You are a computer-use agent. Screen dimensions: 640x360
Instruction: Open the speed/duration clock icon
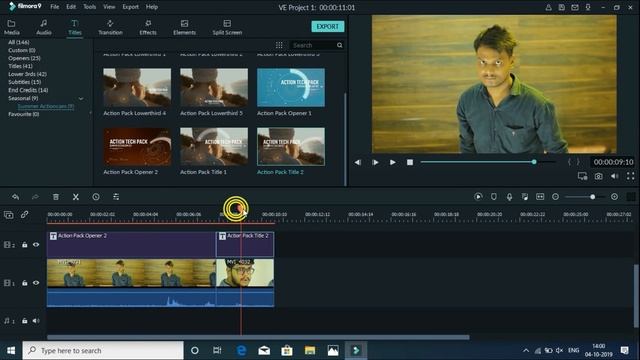(x=96, y=197)
